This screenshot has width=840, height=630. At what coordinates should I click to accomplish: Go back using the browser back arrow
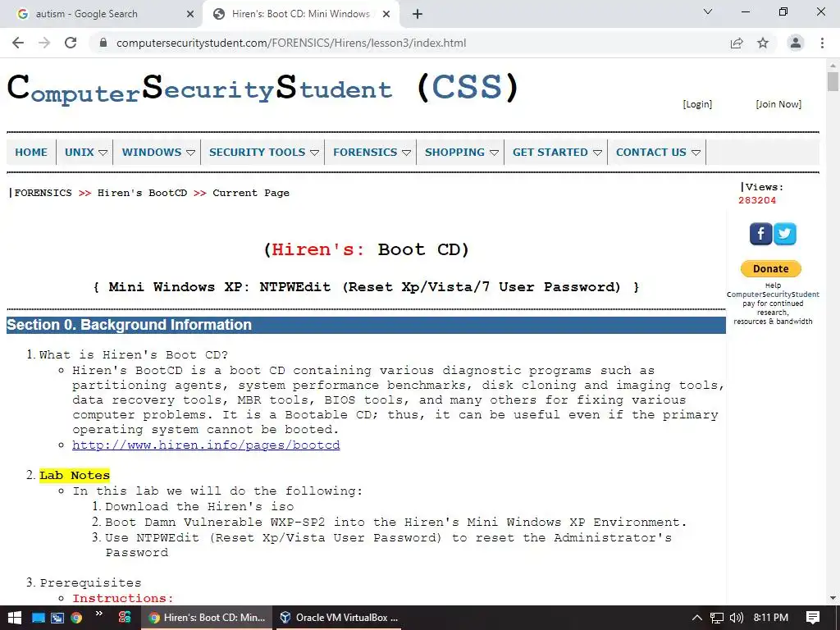[x=18, y=43]
